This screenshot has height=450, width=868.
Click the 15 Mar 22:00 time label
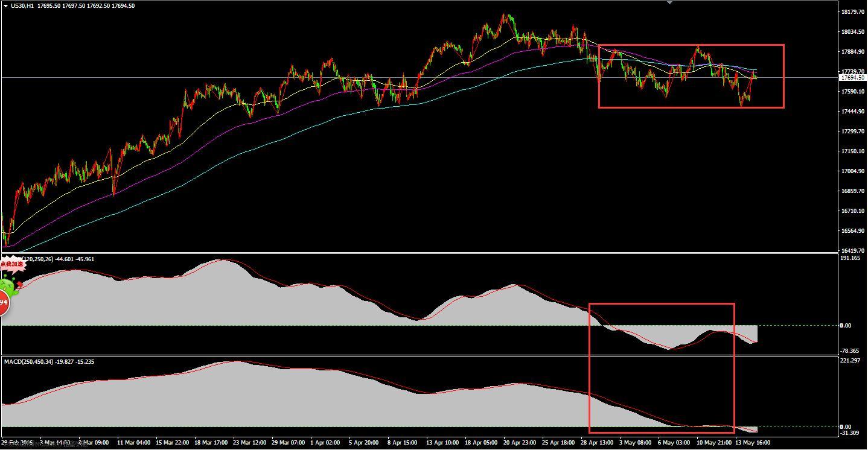173,443
